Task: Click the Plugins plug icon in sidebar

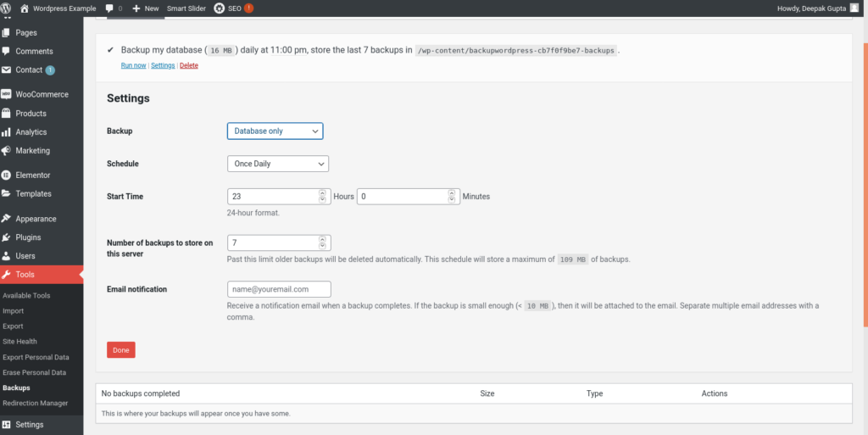Action: [x=7, y=237]
